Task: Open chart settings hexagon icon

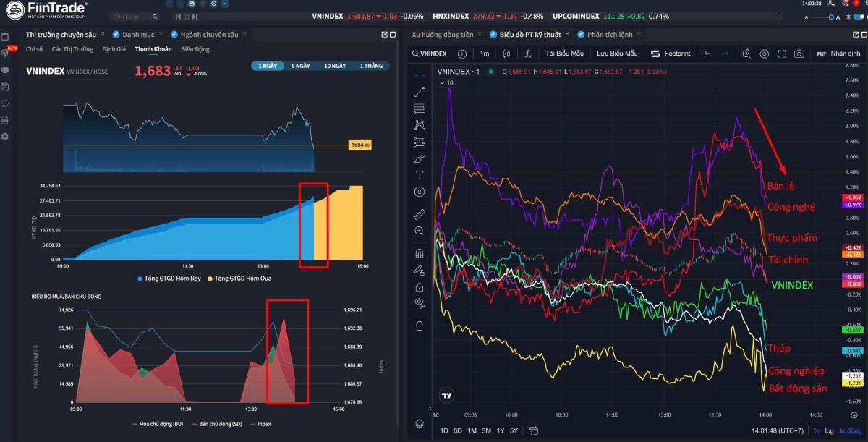Action: (x=765, y=54)
